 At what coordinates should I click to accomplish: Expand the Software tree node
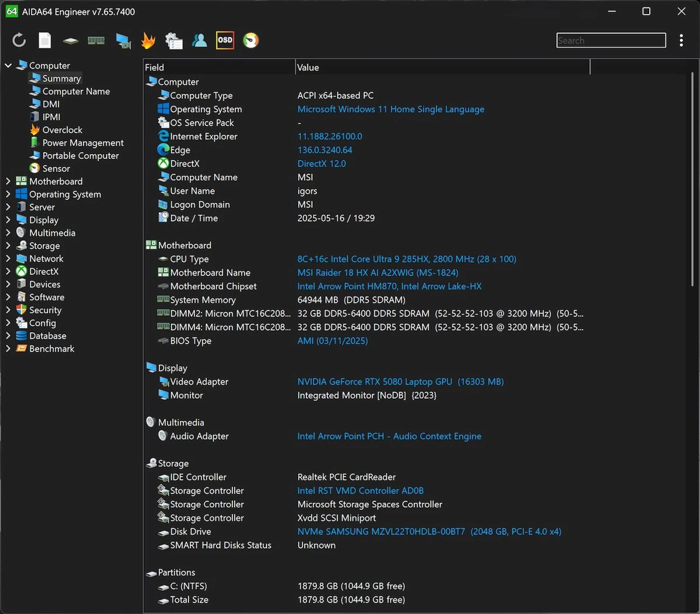point(8,297)
